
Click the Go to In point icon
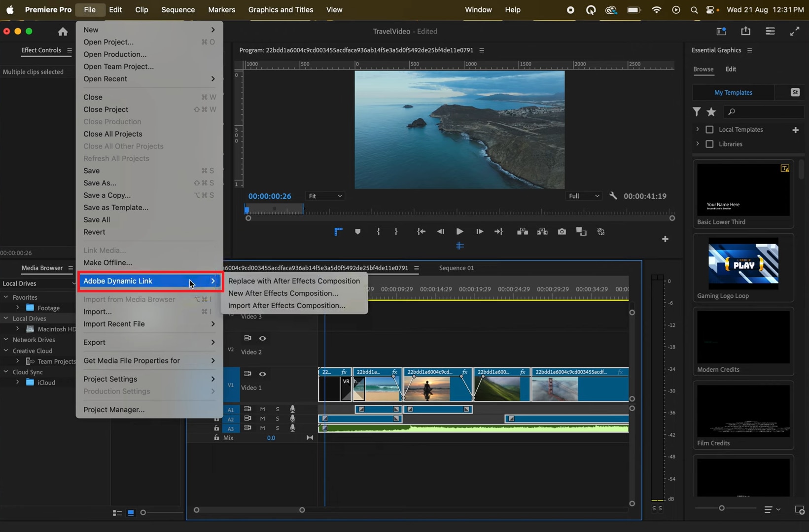coord(421,232)
